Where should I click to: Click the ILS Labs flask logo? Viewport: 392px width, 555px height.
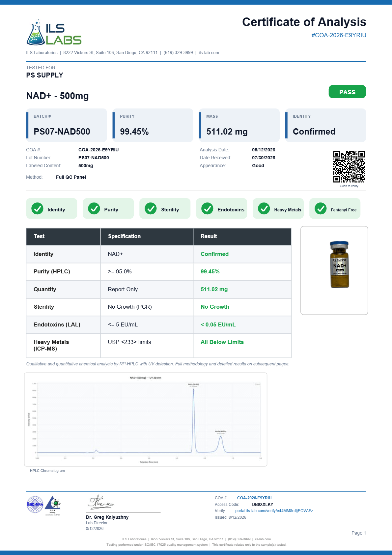(x=35, y=33)
